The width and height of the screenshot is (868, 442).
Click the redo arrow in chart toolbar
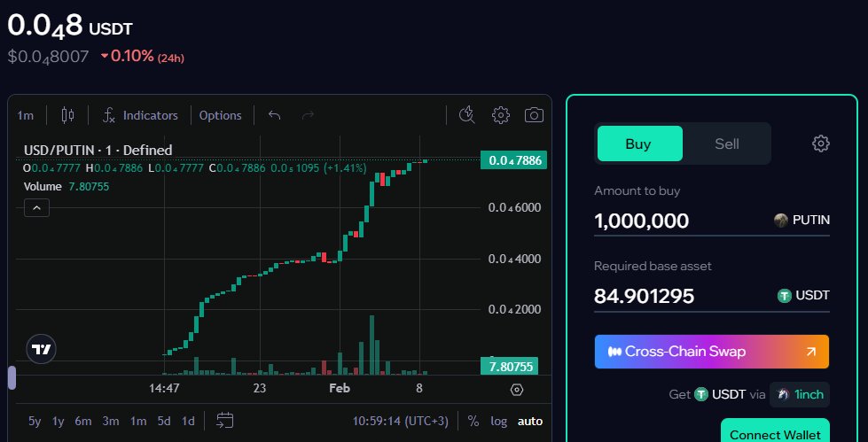pos(308,116)
